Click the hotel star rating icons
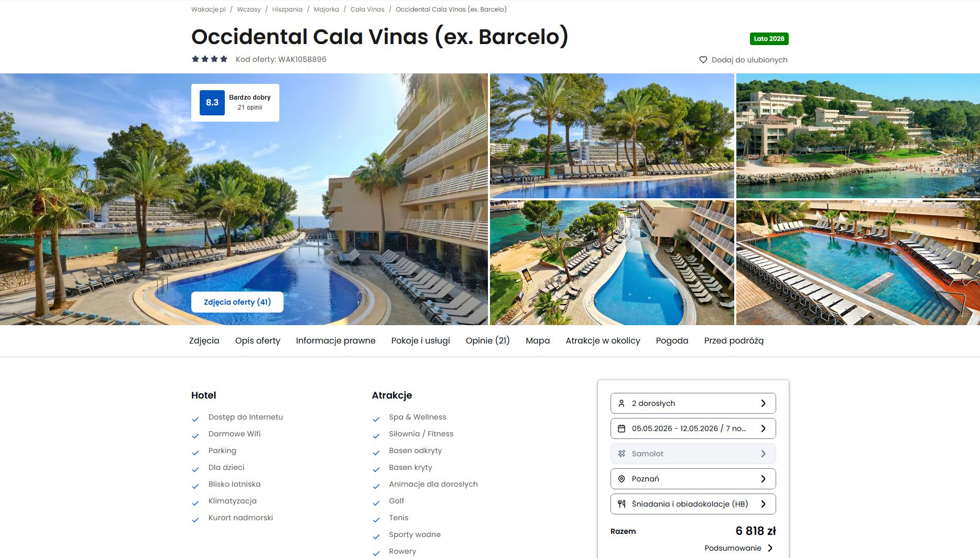 coord(210,59)
